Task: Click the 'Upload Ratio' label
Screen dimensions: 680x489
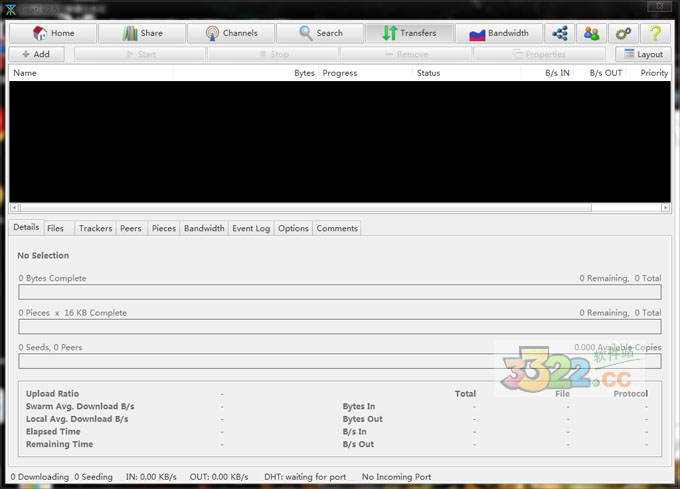Action: click(52, 394)
